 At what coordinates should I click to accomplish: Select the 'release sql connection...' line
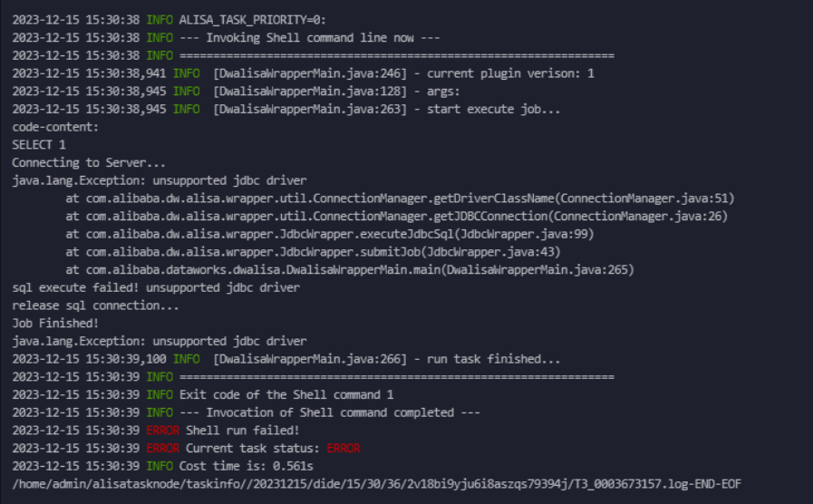click(x=95, y=305)
